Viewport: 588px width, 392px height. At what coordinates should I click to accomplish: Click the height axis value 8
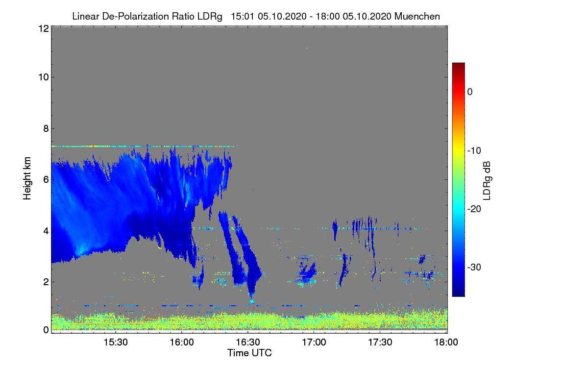tap(46, 128)
